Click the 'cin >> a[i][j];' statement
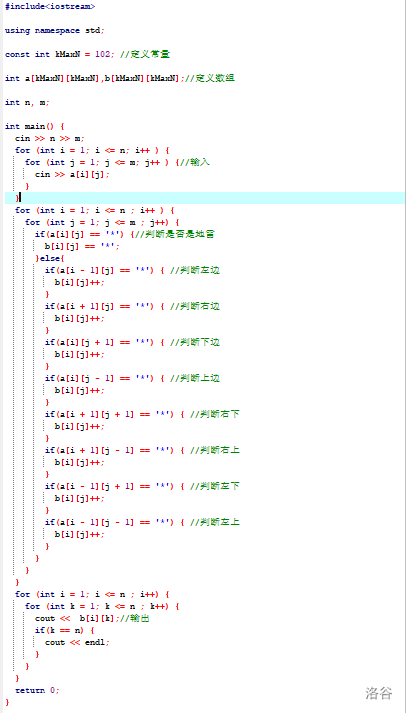 [72, 174]
